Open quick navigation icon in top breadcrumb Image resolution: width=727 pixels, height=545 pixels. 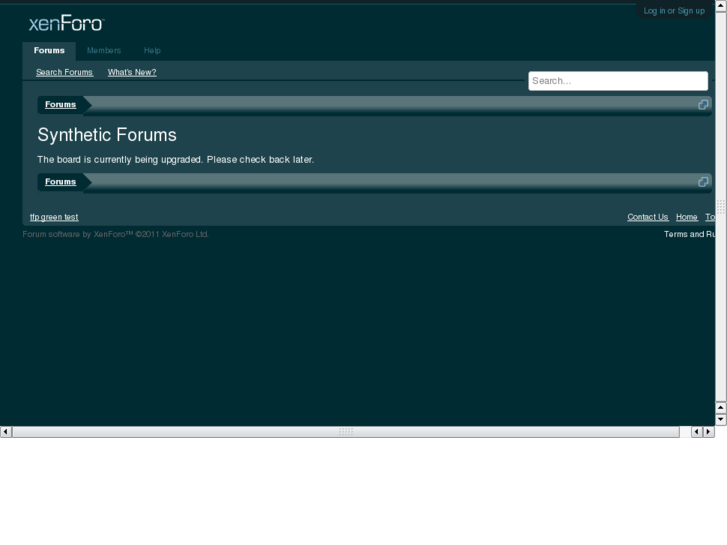[703, 105]
